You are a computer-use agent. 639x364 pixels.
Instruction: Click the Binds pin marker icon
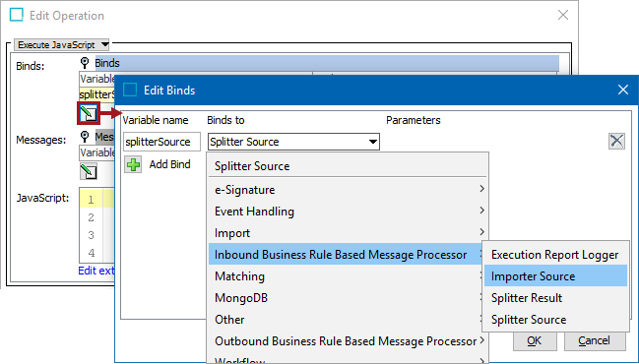point(85,63)
